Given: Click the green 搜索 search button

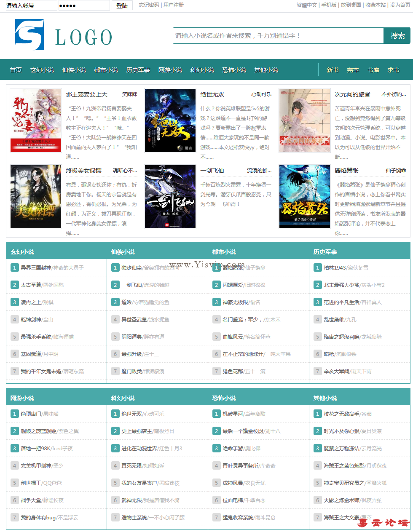Looking at the screenshot, I should pos(397,36).
